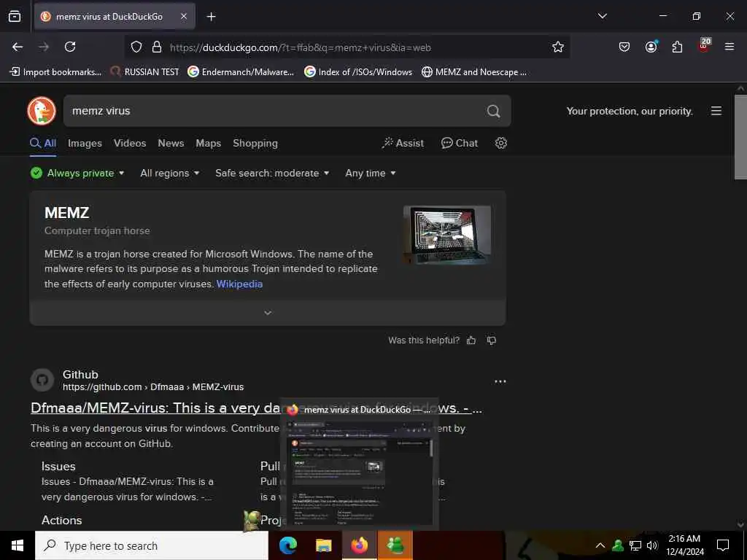Open the Dfmaaa/MEMZ-virus result title

[x=256, y=408]
